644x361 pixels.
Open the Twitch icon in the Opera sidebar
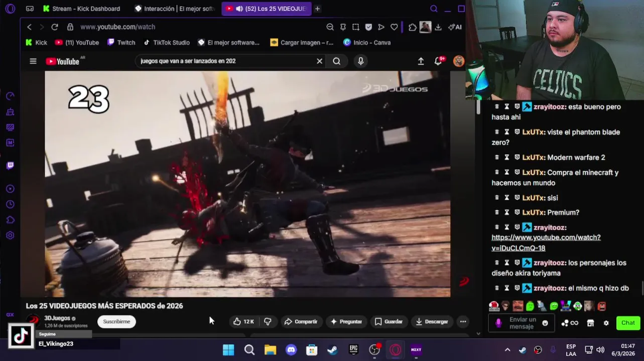(10, 166)
